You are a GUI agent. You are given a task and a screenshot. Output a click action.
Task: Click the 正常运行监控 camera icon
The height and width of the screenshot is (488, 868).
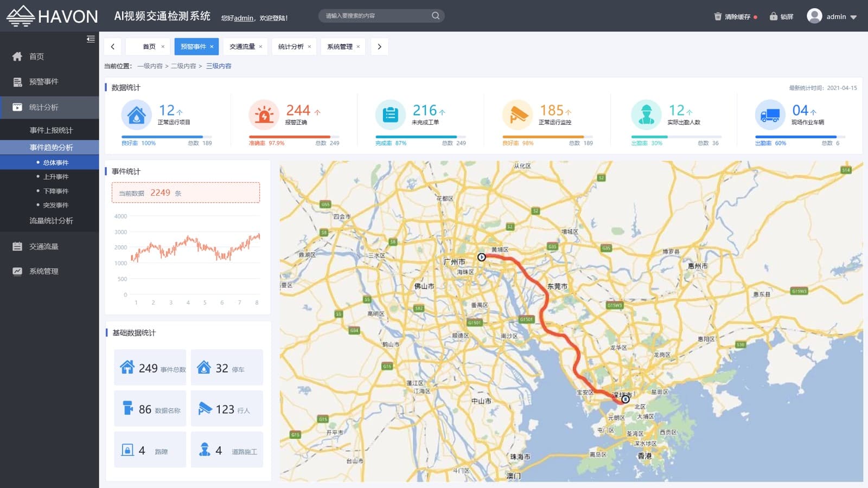coord(518,114)
